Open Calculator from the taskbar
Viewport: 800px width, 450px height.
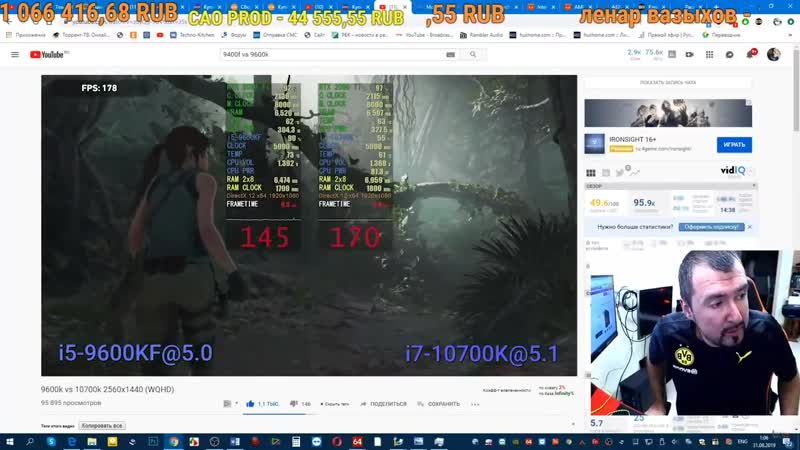pos(296,442)
